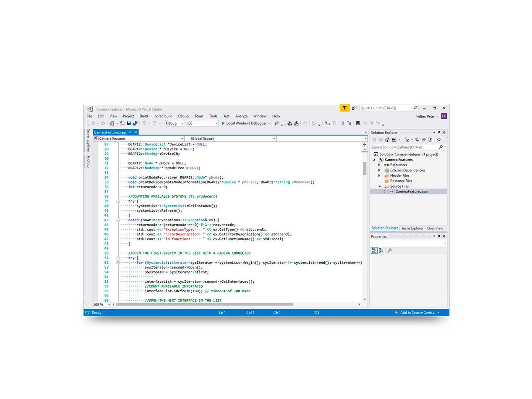Click the notifications filter flag icon
The width and height of the screenshot is (532, 399).
coord(344,108)
